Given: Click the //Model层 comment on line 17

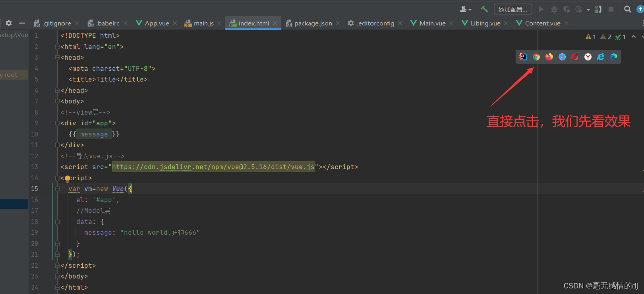Looking at the screenshot, I should [x=93, y=211].
